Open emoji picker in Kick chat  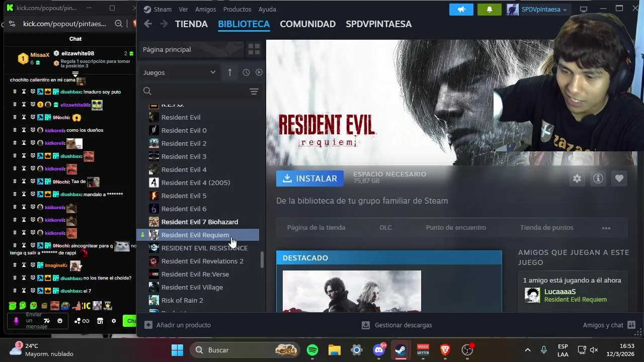click(60, 321)
